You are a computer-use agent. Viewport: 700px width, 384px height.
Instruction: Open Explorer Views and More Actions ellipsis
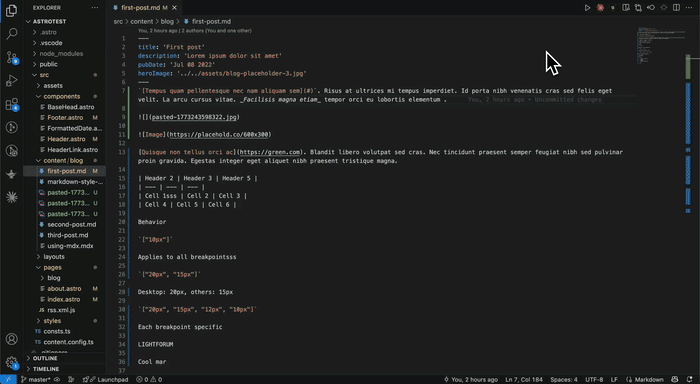click(95, 8)
